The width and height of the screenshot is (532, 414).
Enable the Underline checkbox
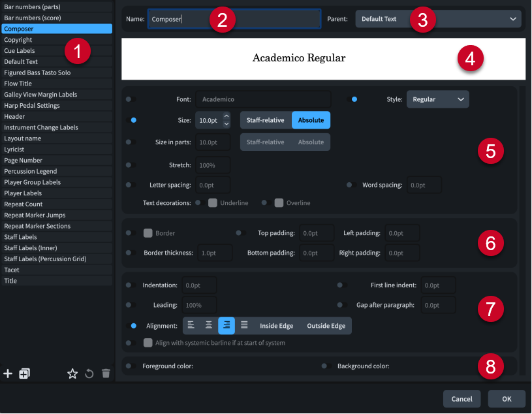click(x=213, y=203)
